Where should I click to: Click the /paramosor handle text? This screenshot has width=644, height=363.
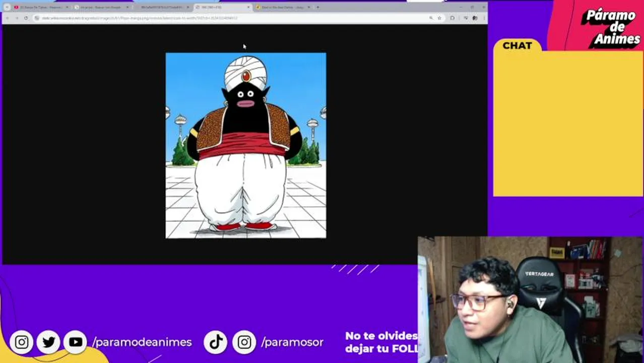292,342
